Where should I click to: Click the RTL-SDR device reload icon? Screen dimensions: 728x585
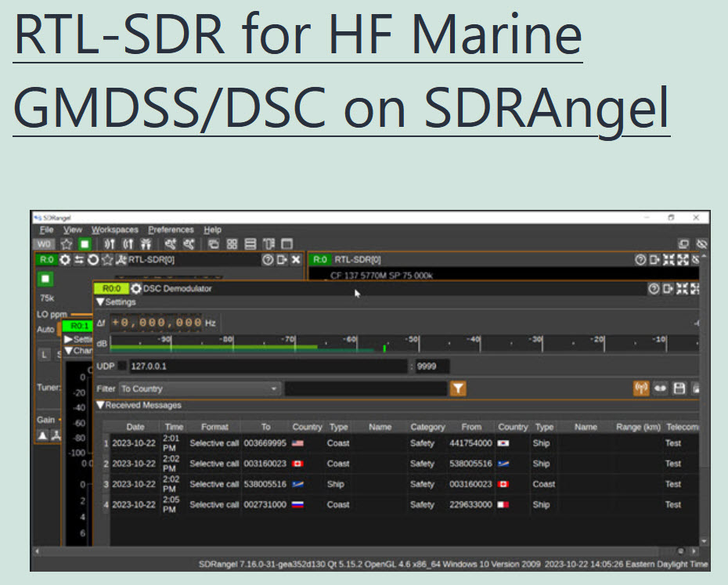click(92, 260)
